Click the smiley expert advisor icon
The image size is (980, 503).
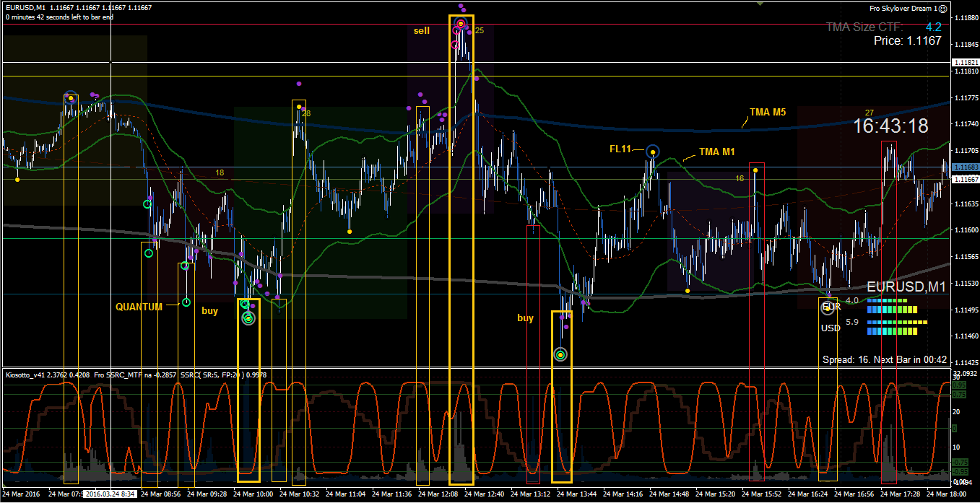[943, 8]
